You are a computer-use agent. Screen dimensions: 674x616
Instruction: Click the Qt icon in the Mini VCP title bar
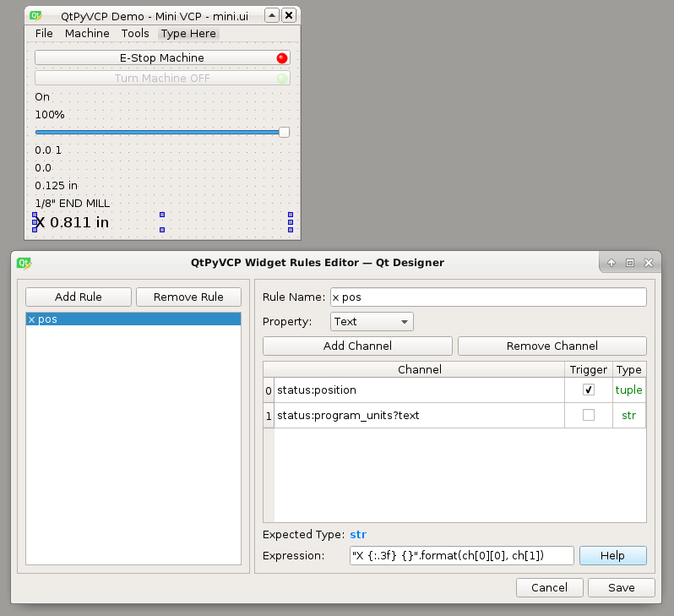point(35,16)
